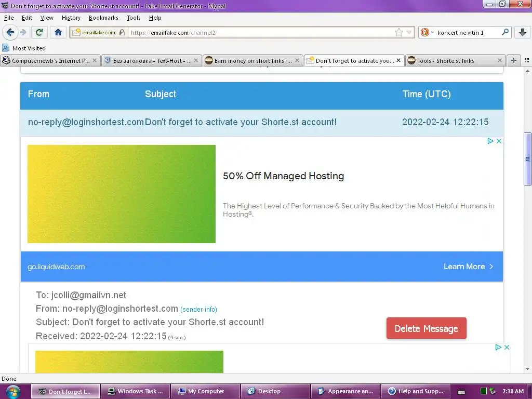Click the scrollbar up arrow

tap(527, 71)
